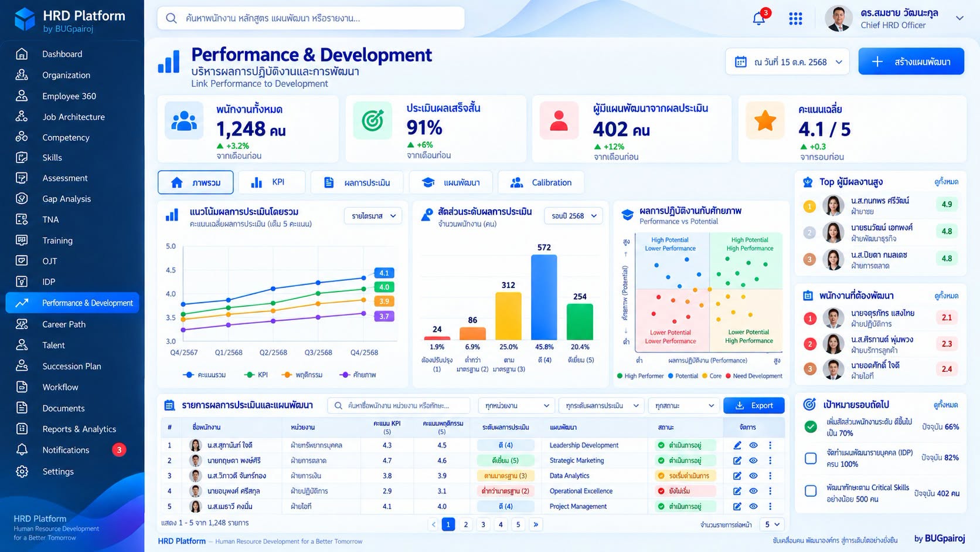This screenshot has height=552, width=980.
Task: View the Operational Excellence row eye icon
Action: point(754,491)
